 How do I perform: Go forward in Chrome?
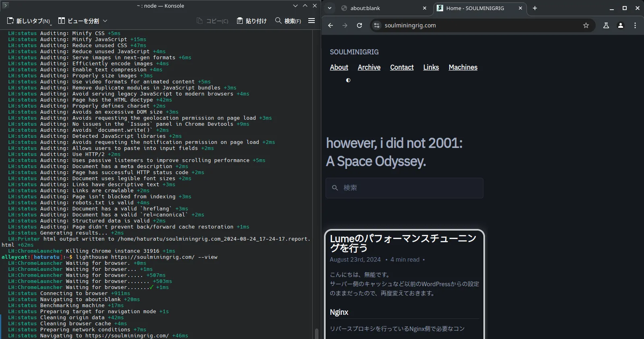pyautogui.click(x=345, y=25)
